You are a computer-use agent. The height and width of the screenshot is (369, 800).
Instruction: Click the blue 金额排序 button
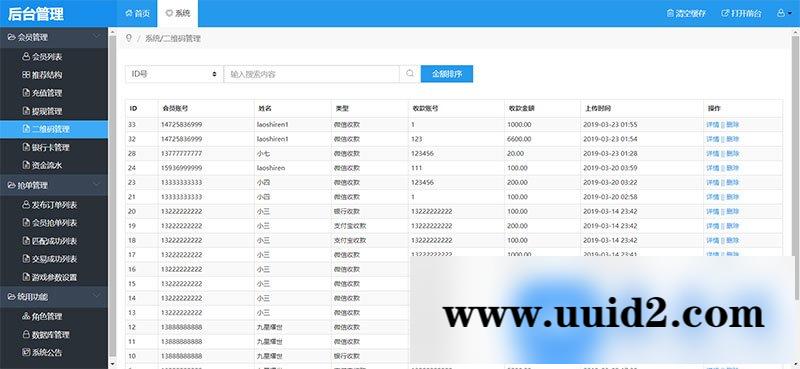tap(447, 73)
